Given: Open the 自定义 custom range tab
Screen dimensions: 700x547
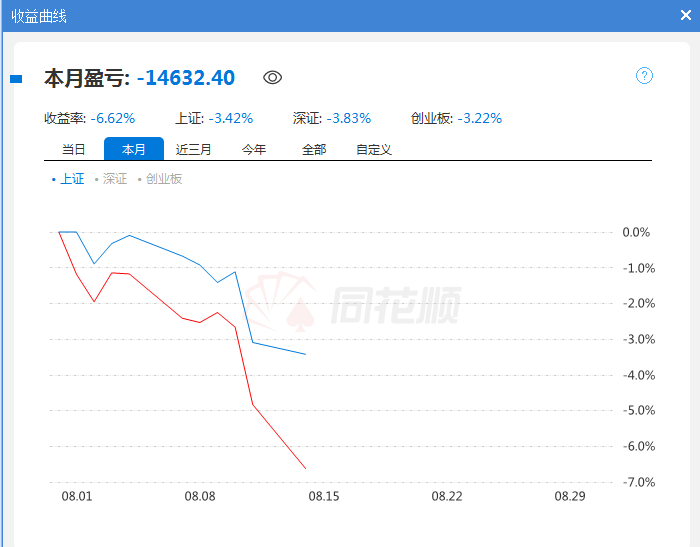Looking at the screenshot, I should pyautogui.click(x=374, y=150).
